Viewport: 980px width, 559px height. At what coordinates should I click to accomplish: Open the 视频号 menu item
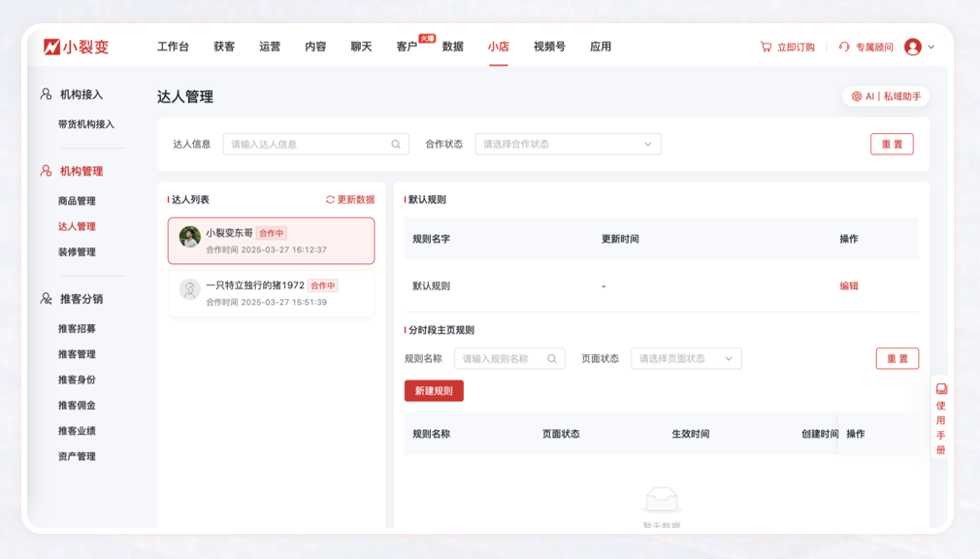548,46
